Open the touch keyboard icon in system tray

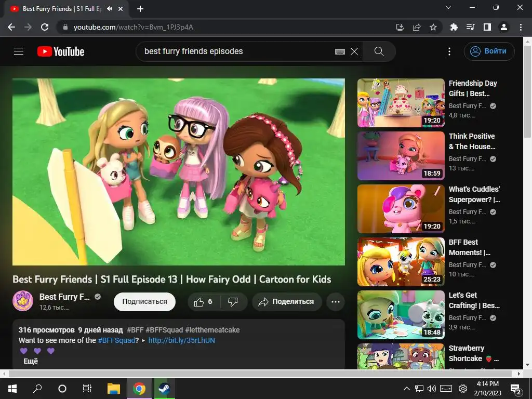pyautogui.click(x=446, y=389)
